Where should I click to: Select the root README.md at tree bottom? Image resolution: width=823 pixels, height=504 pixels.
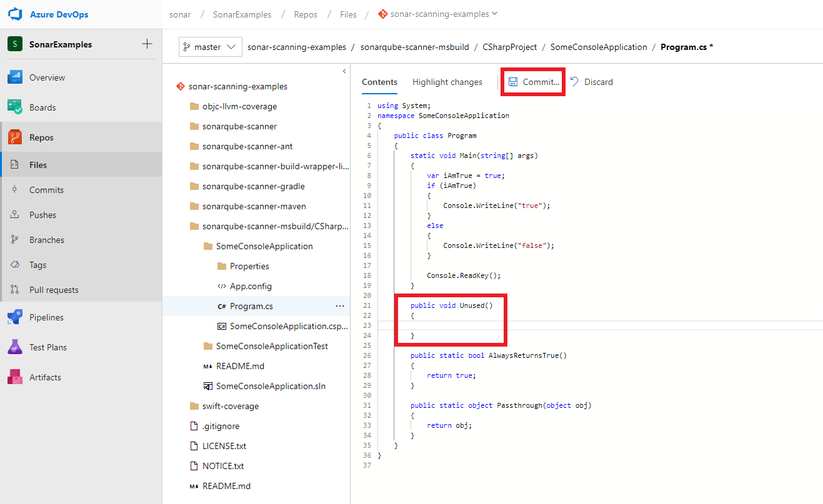(x=226, y=486)
